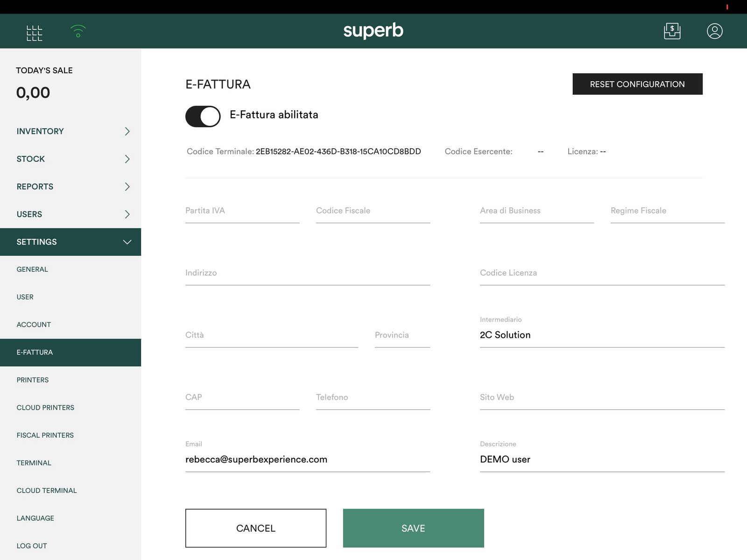
Task: Go to Account settings
Action: pyautogui.click(x=70, y=324)
